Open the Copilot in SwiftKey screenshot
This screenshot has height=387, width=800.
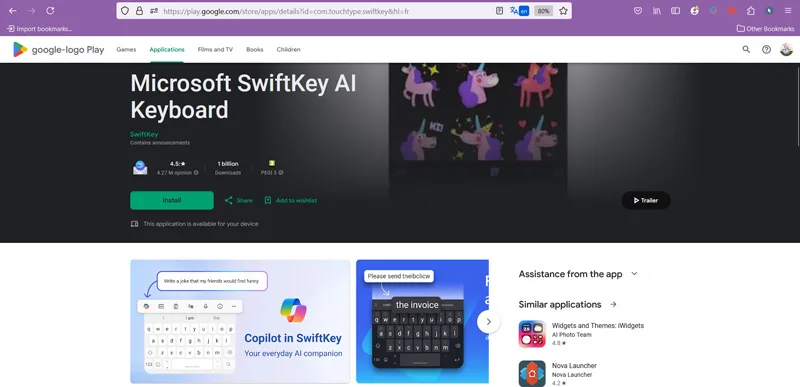[x=240, y=321]
